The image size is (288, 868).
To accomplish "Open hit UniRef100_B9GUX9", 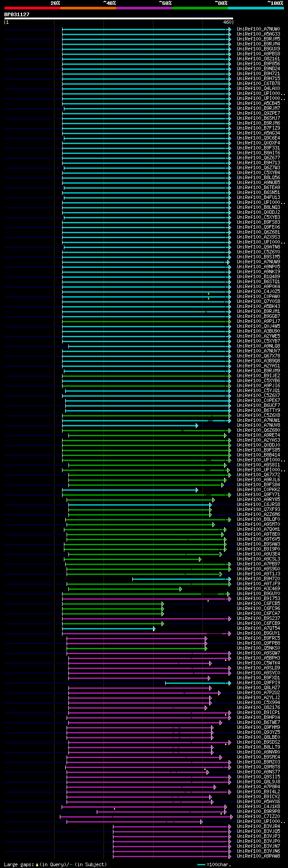I will click(258, 49).
